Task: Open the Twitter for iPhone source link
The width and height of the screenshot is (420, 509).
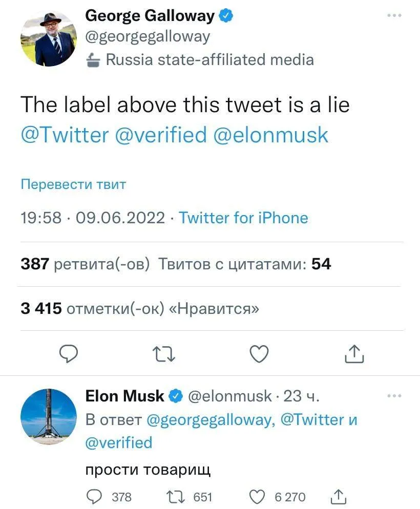Action: tap(243, 218)
